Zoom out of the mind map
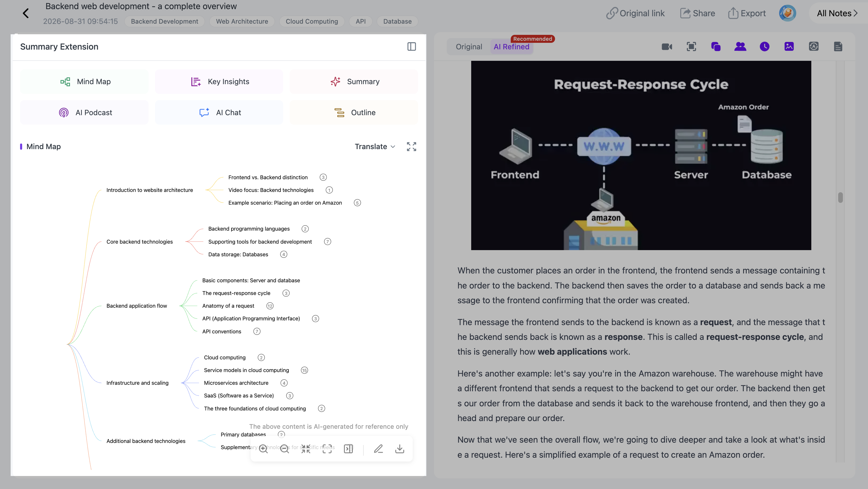This screenshot has height=489, width=868. click(284, 449)
